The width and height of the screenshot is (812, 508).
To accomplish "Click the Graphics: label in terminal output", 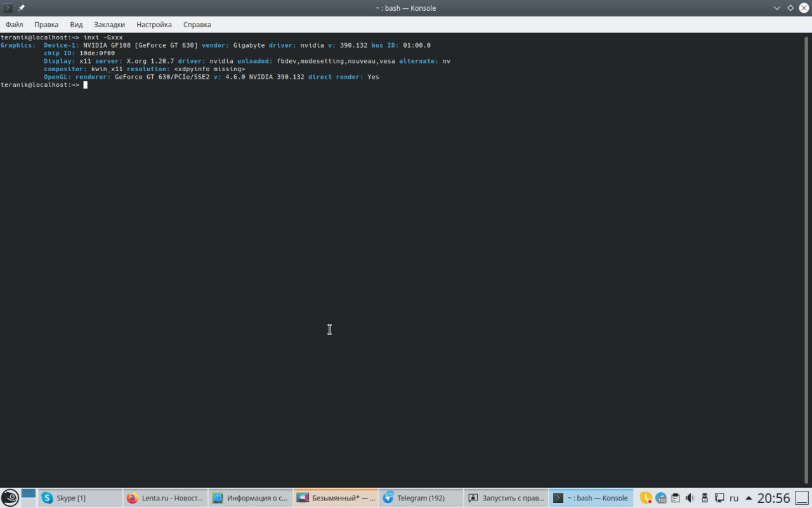I will pyautogui.click(x=18, y=45).
